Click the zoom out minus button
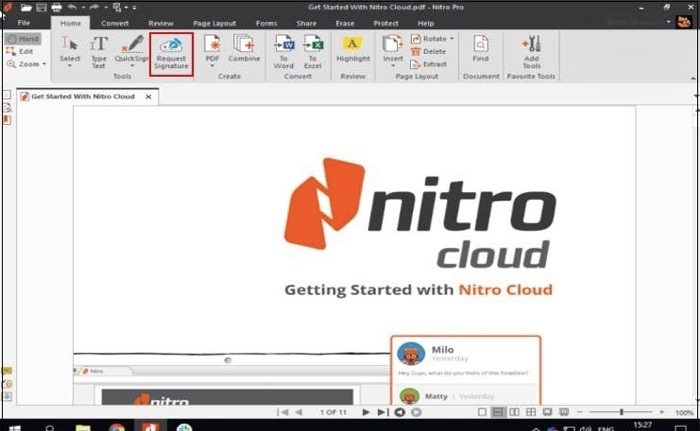This screenshot has height=431, width=700. 580,412
